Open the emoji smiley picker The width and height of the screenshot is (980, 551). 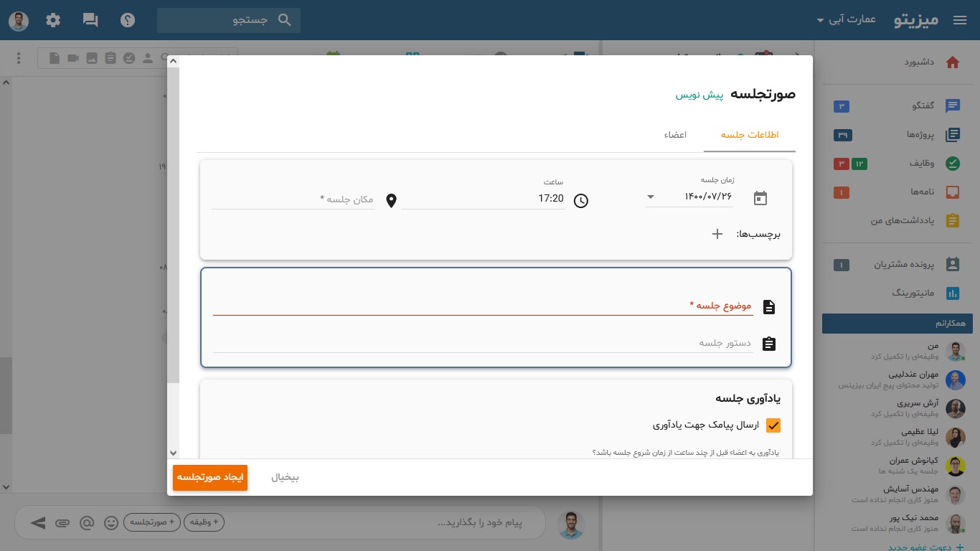click(110, 523)
